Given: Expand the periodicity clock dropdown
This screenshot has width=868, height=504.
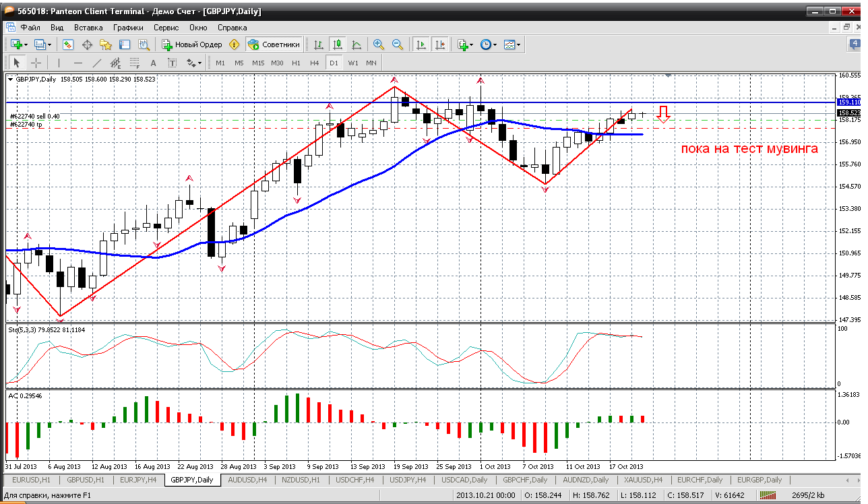Looking at the screenshot, I should [x=495, y=44].
